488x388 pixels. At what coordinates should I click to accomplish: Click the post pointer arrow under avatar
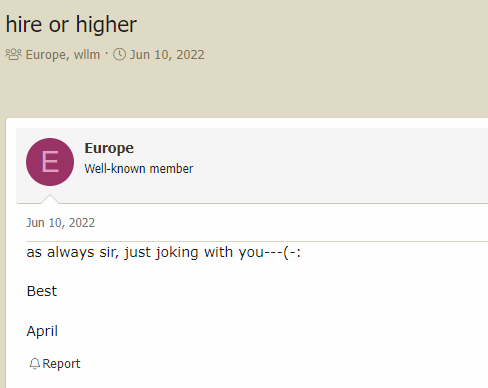tap(50, 199)
